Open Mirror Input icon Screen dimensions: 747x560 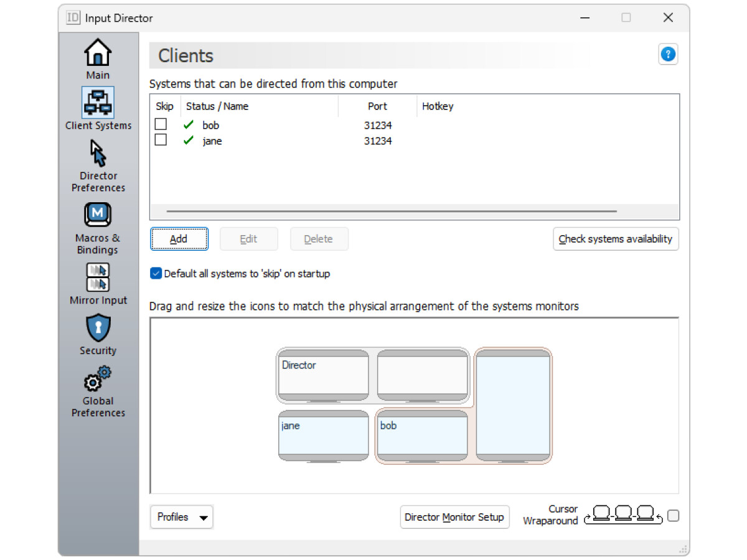[98, 278]
